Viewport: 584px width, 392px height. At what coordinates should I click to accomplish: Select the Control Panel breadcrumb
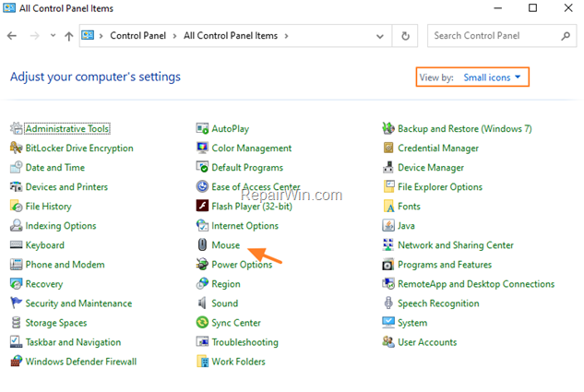(x=137, y=36)
